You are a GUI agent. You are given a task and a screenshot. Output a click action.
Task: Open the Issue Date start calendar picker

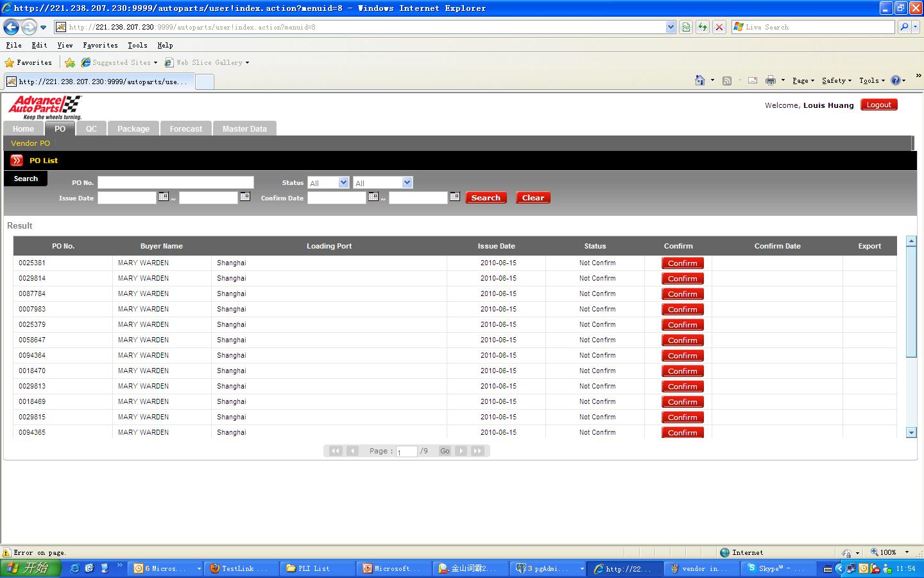(x=163, y=197)
